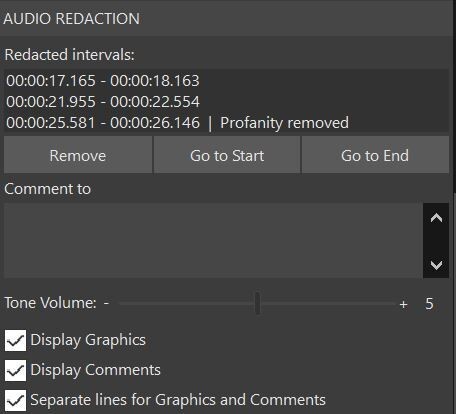Click the Tone Volume value 5
This screenshot has width=456, height=414.
click(429, 304)
